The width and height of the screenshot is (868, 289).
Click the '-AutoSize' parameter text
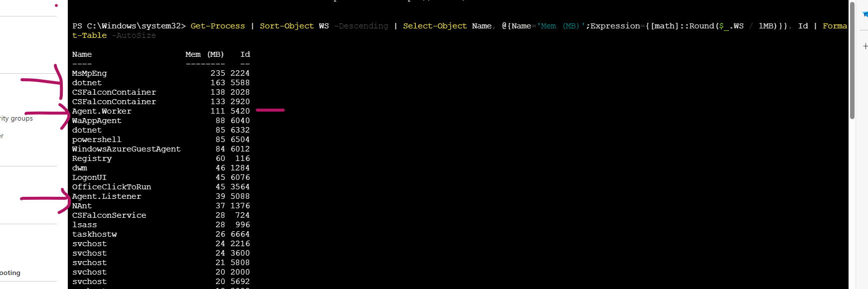tap(134, 35)
